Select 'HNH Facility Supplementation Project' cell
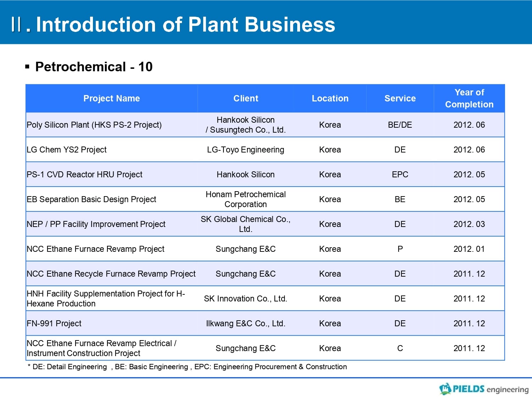The width and height of the screenshot is (532, 399). (x=112, y=299)
